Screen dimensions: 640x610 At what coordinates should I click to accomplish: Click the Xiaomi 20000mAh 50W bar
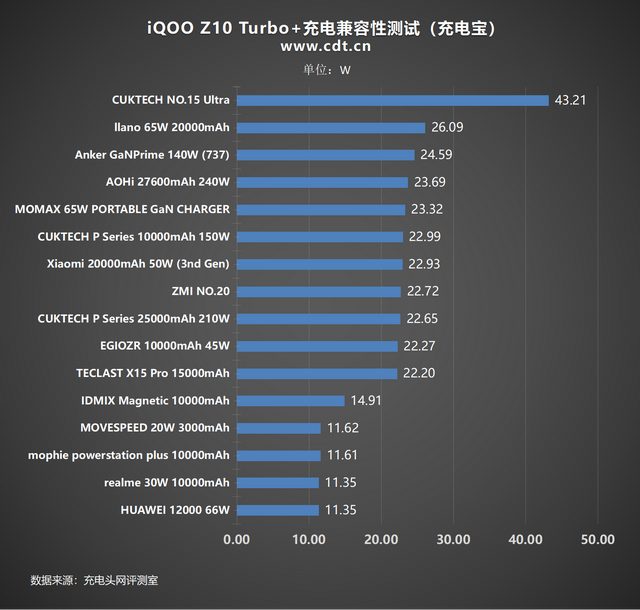point(320,265)
